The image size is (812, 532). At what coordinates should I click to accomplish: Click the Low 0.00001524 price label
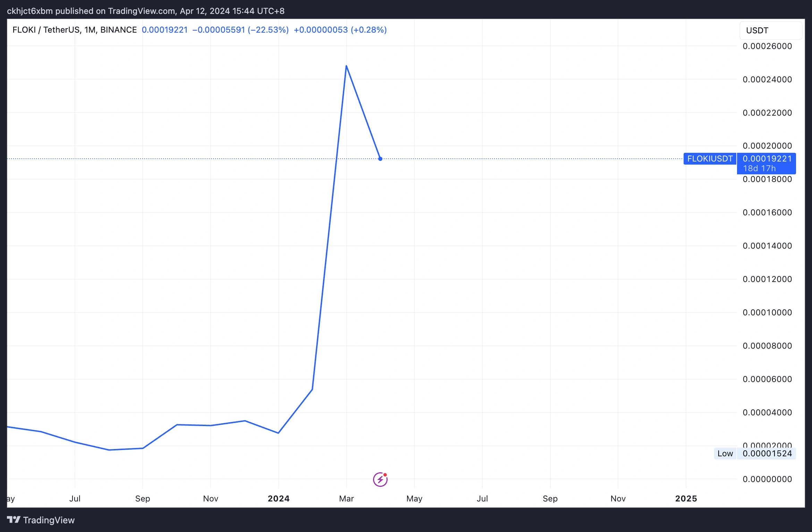point(755,454)
